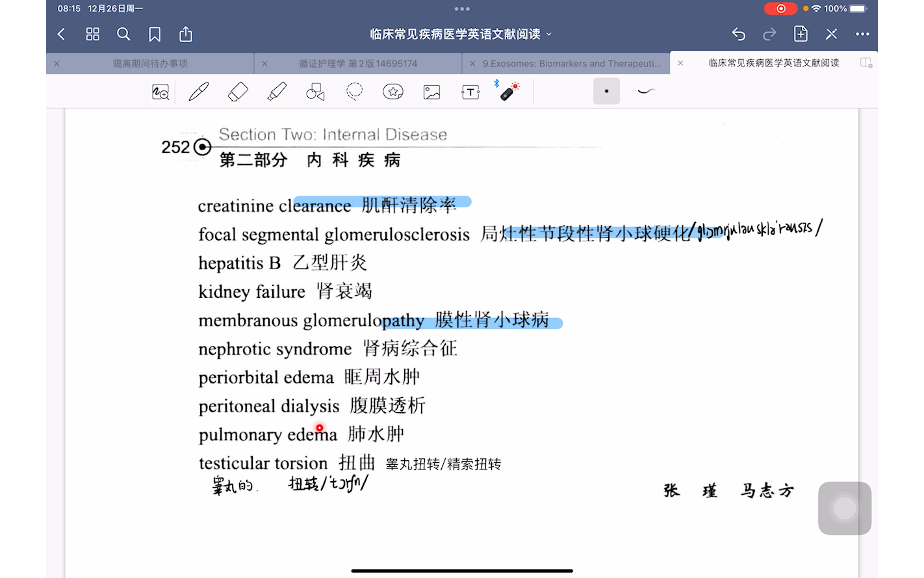Expand the document title dropdown chevron
The image size is (924, 578).
click(x=549, y=34)
